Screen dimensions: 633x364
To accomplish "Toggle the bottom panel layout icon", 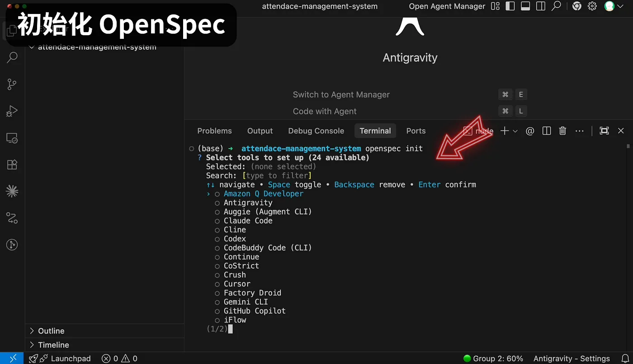I will pyautogui.click(x=525, y=6).
